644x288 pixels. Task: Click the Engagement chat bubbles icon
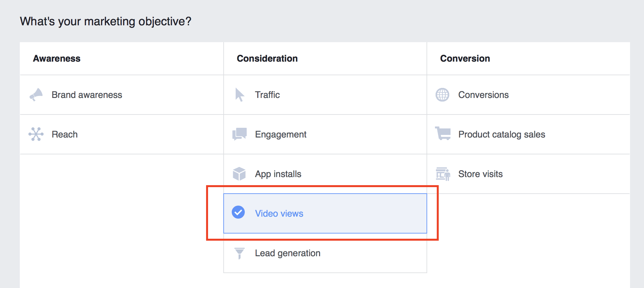240,134
